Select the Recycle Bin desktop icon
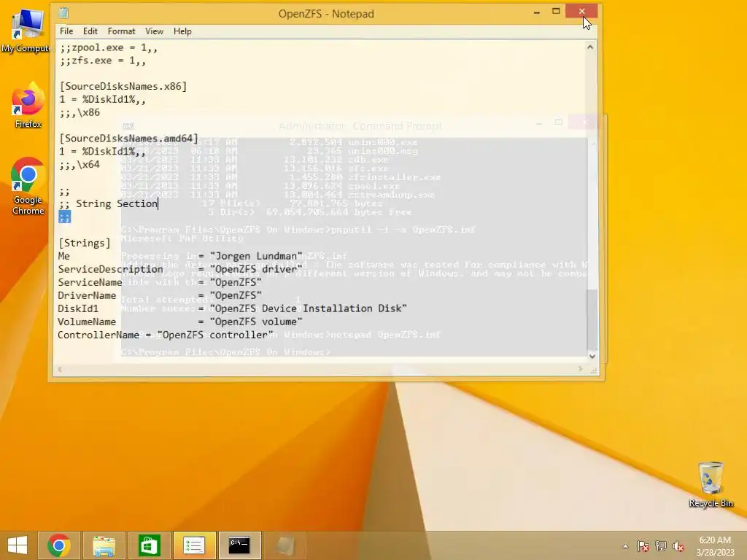This screenshot has height=560, width=747. point(711,484)
